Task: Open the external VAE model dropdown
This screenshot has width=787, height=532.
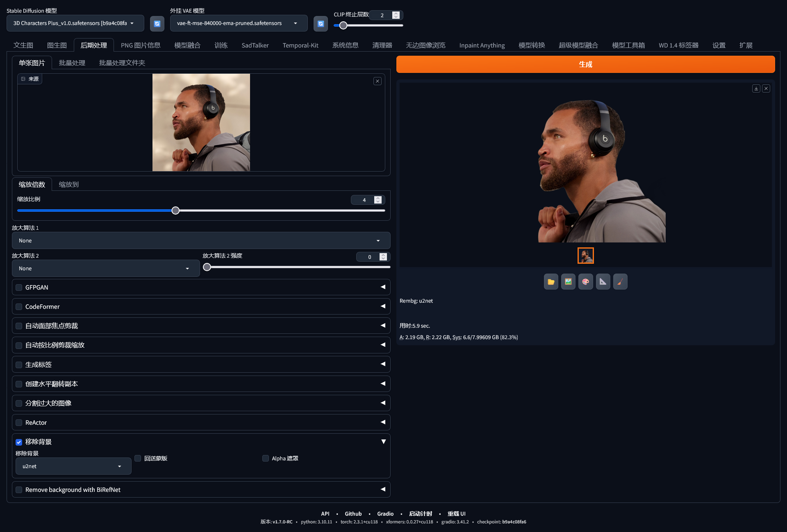Action: [239, 23]
